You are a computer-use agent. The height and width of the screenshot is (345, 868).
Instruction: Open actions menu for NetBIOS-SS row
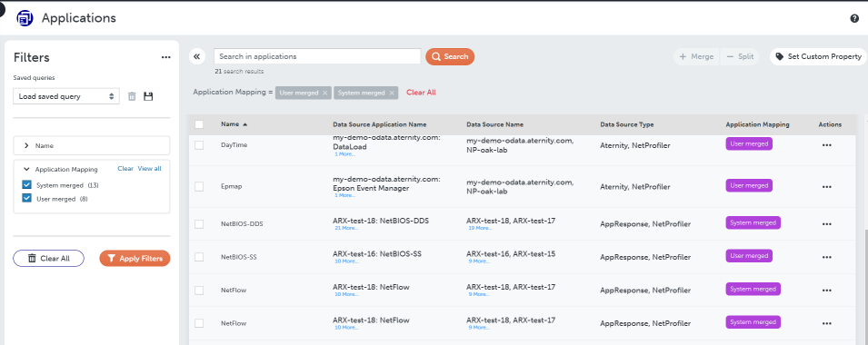[x=826, y=257]
